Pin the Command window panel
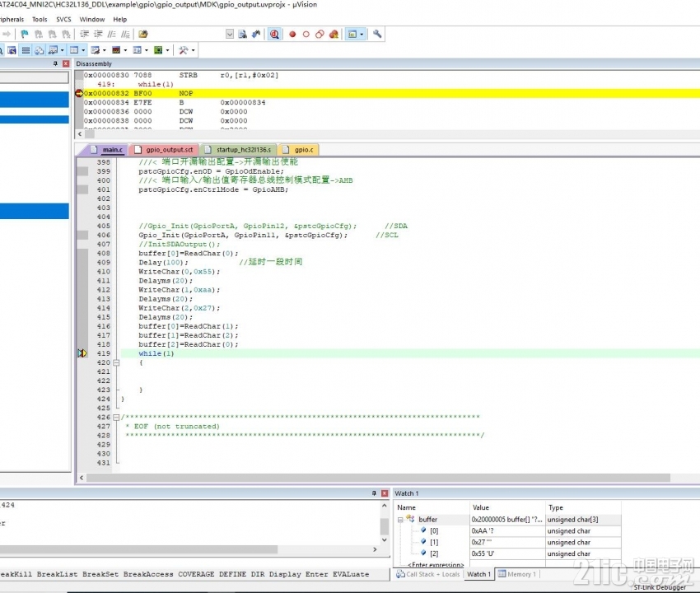The width and height of the screenshot is (700, 593). (x=374, y=493)
